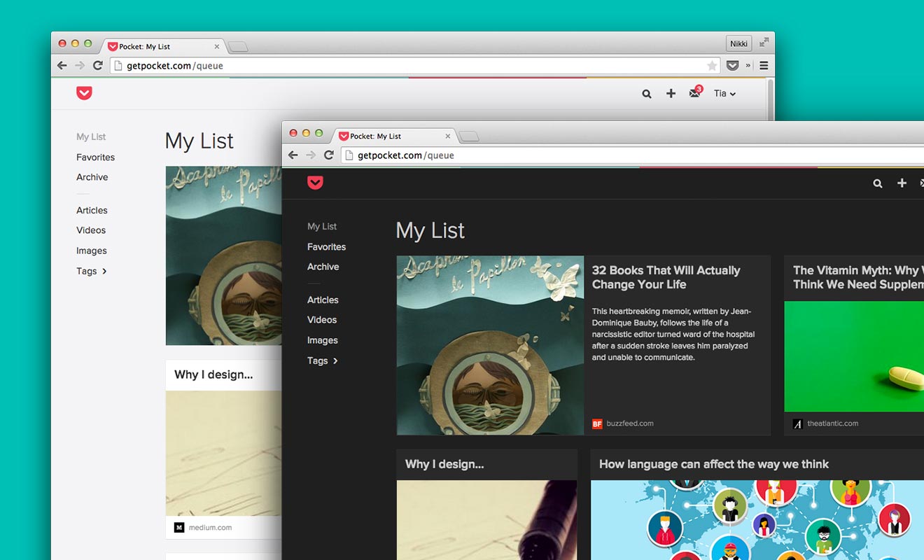The height and width of the screenshot is (560, 924).
Task: Click red Pocket logo in dark window header
Action: point(315,183)
